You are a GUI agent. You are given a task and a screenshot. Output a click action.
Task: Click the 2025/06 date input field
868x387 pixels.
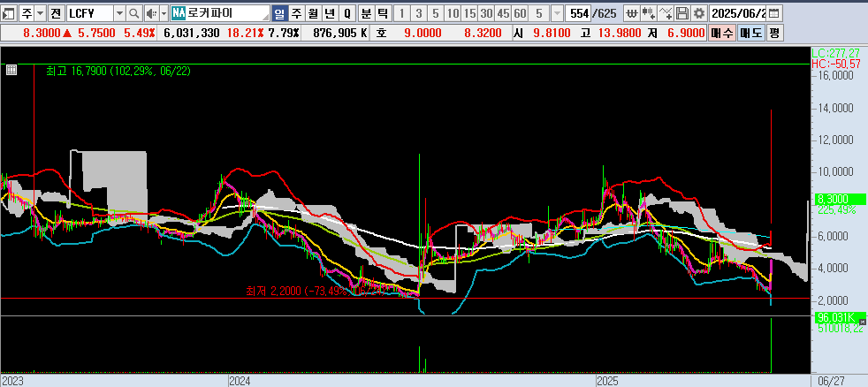click(739, 12)
